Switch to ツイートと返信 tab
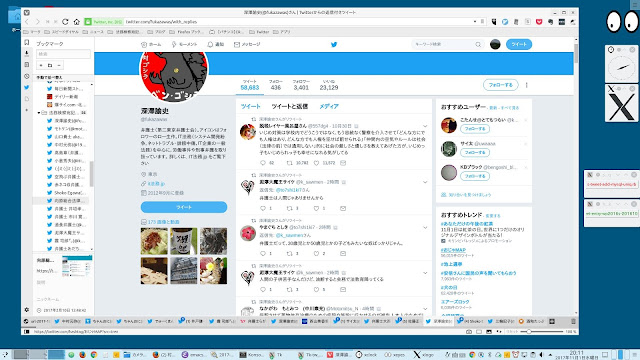The image size is (640, 360). coord(289,106)
